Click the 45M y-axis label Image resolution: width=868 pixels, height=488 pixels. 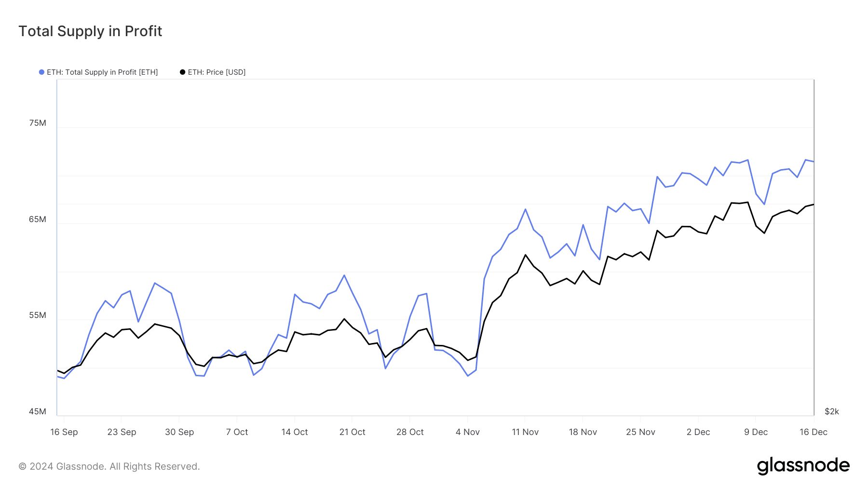tap(38, 412)
